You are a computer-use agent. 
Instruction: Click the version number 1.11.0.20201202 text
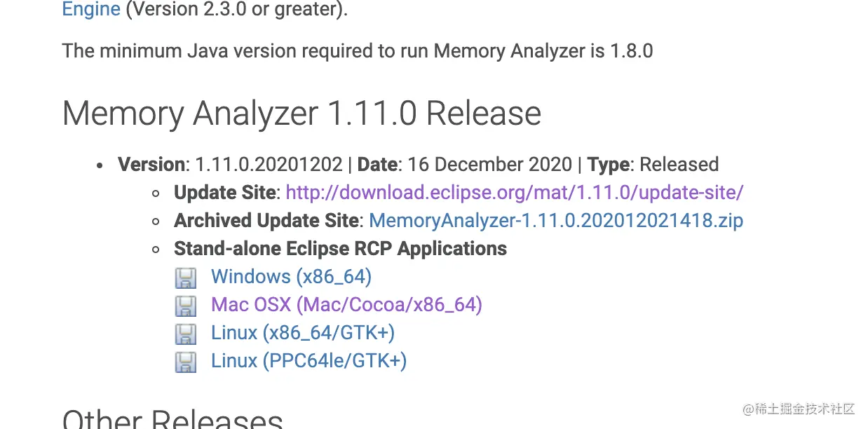(269, 164)
